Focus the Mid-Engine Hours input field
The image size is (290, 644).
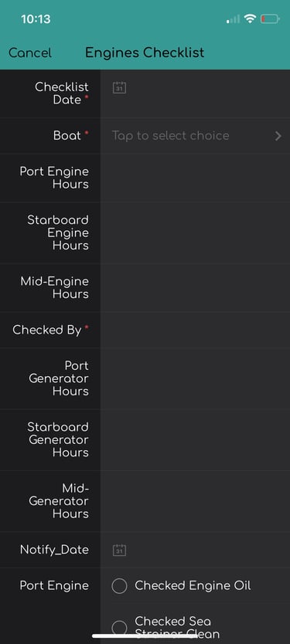click(x=196, y=288)
